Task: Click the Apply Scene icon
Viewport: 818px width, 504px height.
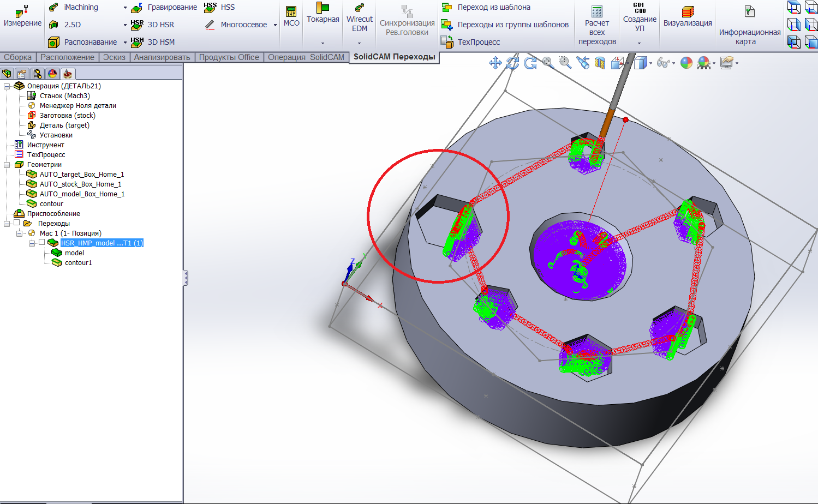Action: coord(704,63)
